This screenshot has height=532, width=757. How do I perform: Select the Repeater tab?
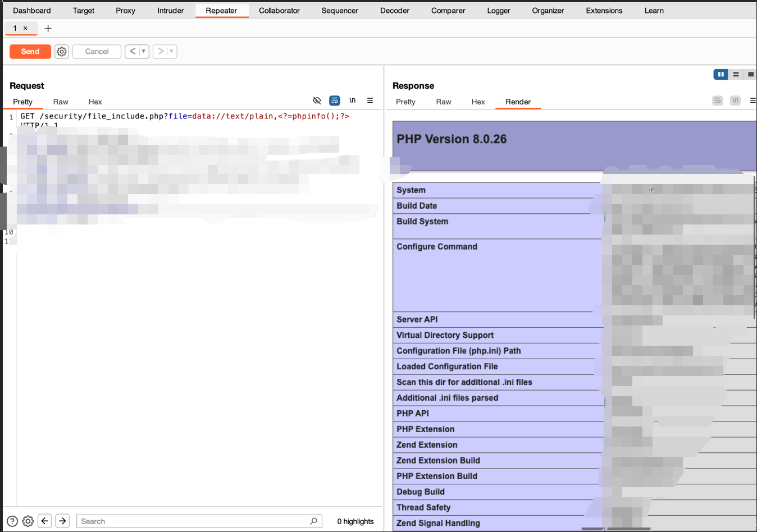coord(222,11)
